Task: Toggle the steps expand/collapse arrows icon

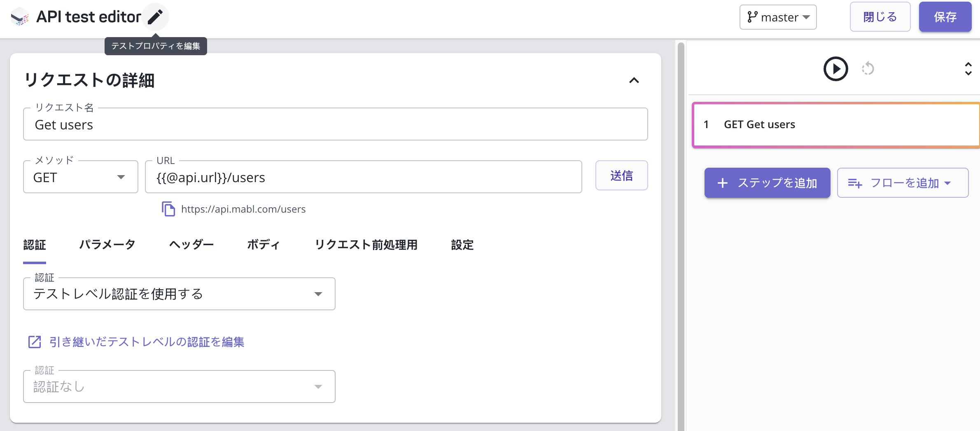Action: (968, 69)
